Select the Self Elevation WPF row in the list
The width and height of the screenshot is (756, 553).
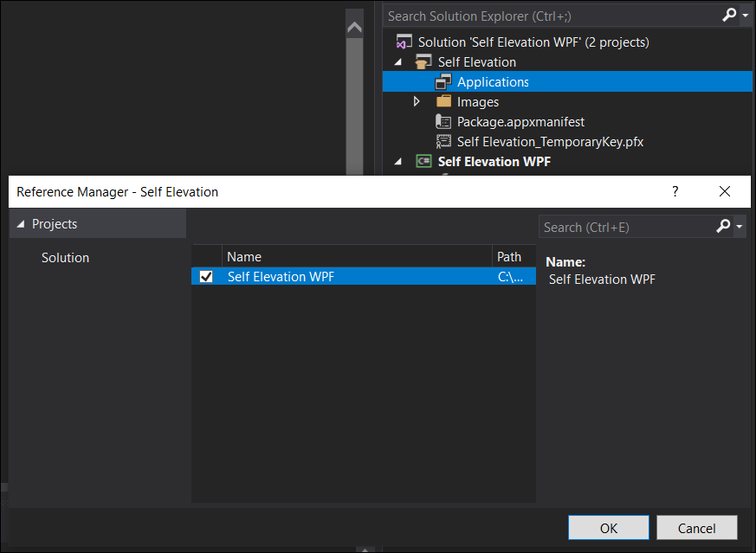364,277
